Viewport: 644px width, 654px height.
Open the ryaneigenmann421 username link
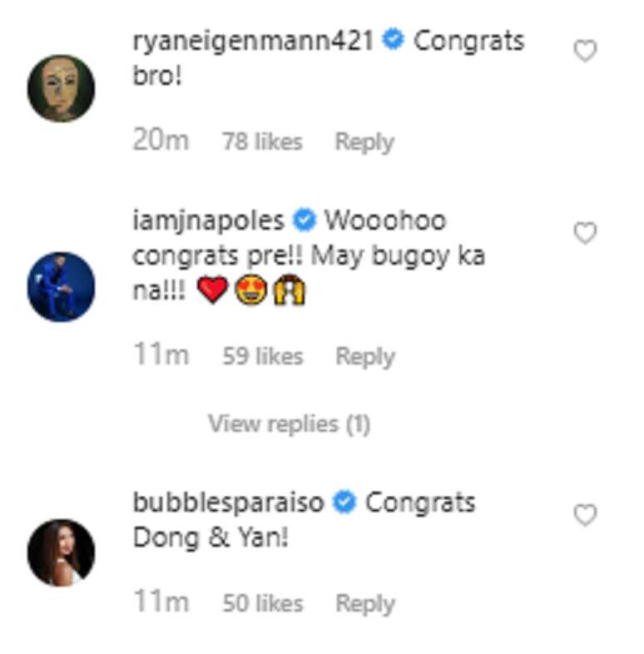click(x=253, y=43)
